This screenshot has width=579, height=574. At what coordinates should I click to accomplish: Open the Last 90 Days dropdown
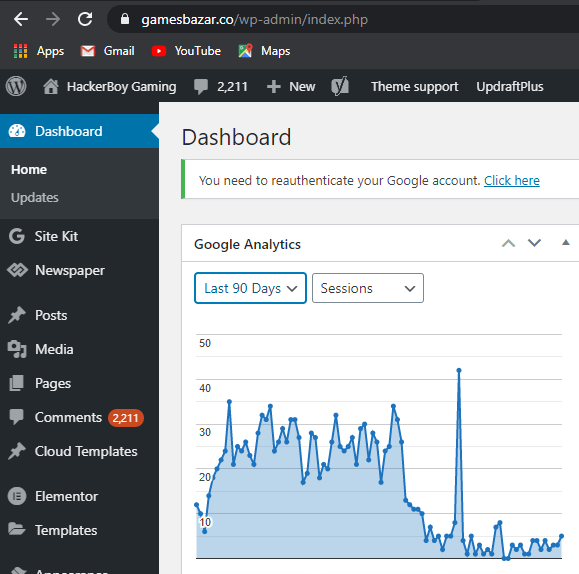pos(250,288)
